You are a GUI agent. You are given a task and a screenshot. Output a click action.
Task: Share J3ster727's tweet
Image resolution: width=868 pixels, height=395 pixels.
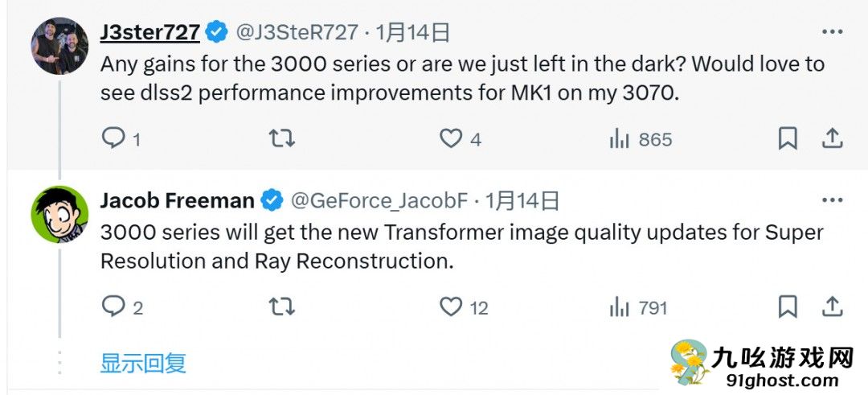coord(831,139)
